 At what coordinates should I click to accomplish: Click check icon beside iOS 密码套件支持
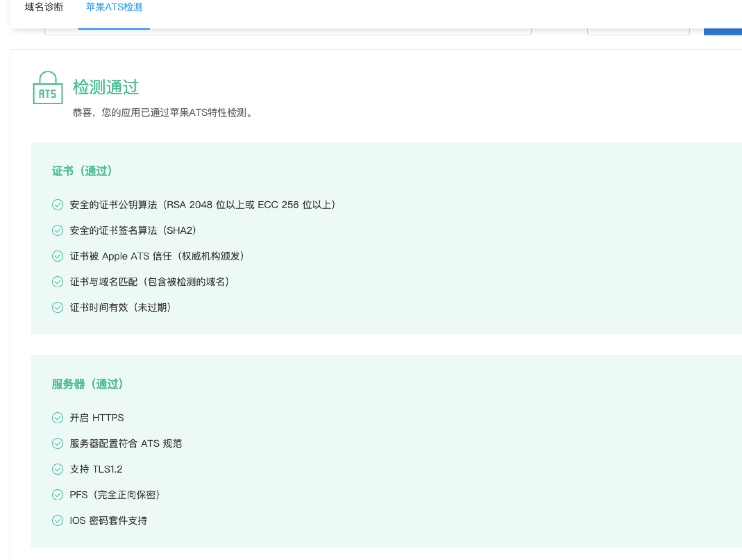coord(58,520)
